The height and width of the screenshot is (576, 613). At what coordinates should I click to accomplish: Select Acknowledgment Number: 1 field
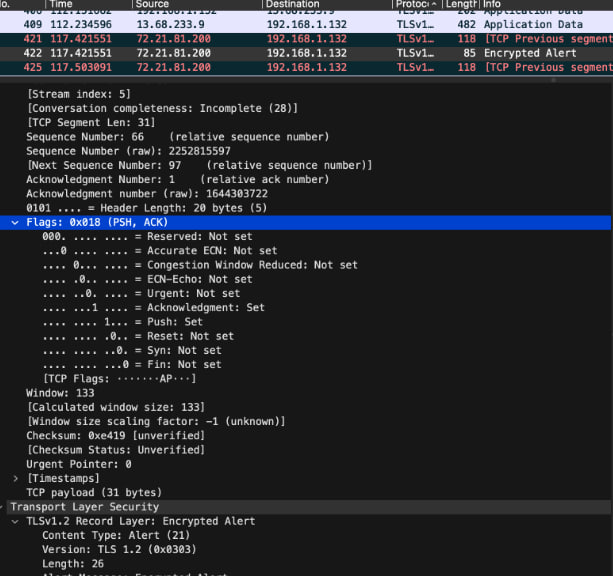tap(178, 179)
